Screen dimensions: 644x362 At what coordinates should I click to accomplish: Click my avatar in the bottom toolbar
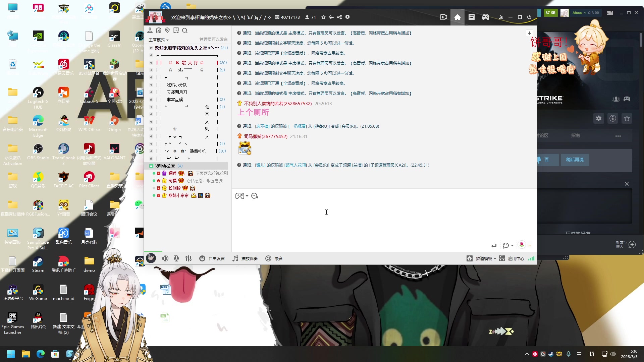click(151, 258)
